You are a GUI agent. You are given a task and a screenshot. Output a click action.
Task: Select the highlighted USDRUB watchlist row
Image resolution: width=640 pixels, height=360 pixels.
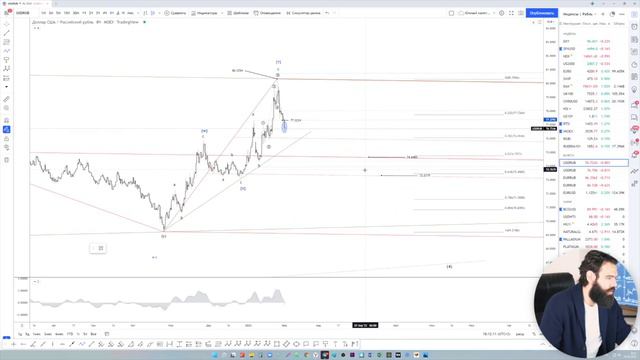tap(594, 163)
